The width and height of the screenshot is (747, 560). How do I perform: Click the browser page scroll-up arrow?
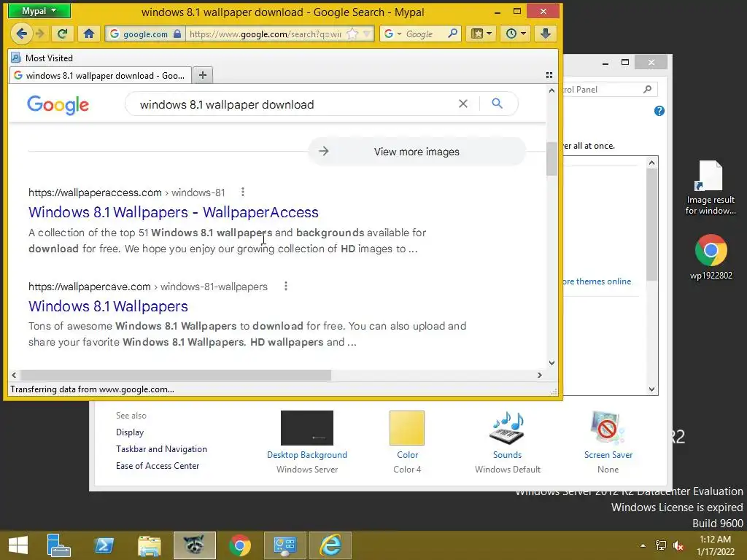point(551,90)
